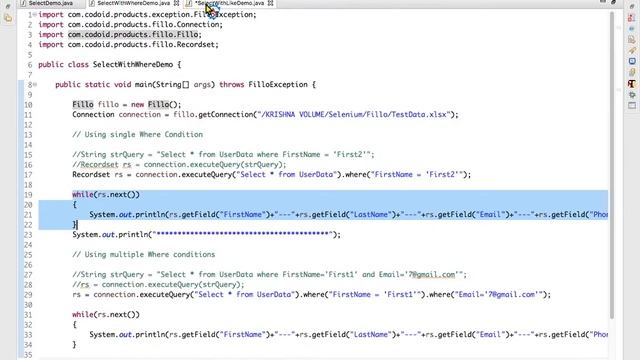Open the pencil-shaped view icon in right trim
The height and width of the screenshot is (360, 640).
pos(632,51)
